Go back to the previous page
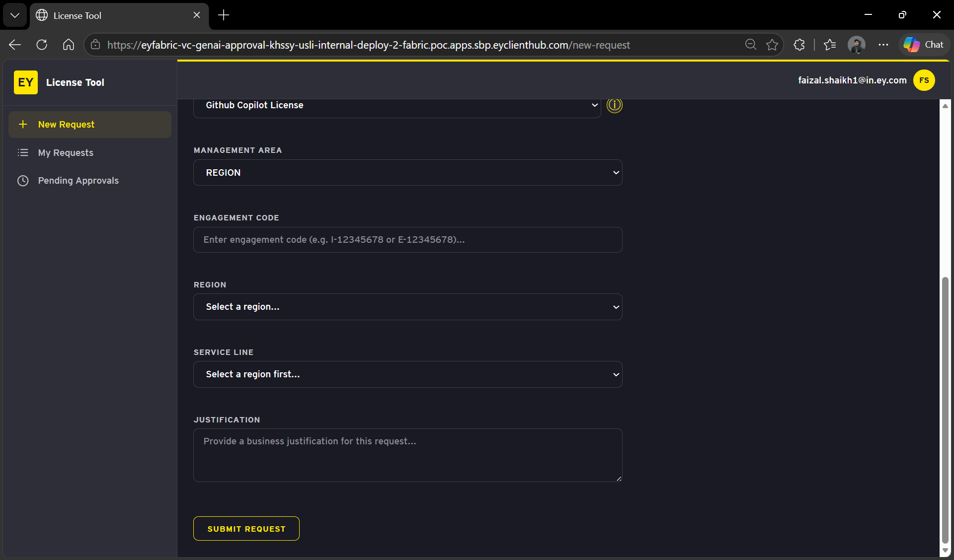 click(x=15, y=45)
